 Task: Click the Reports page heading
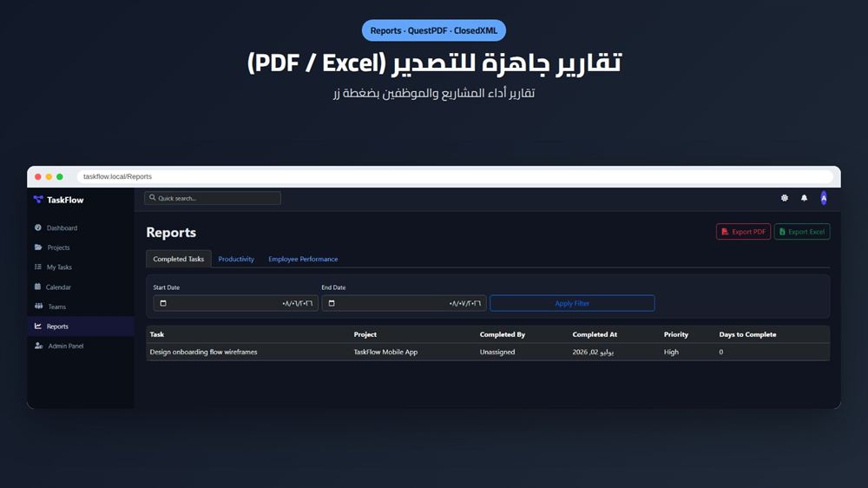point(171,233)
